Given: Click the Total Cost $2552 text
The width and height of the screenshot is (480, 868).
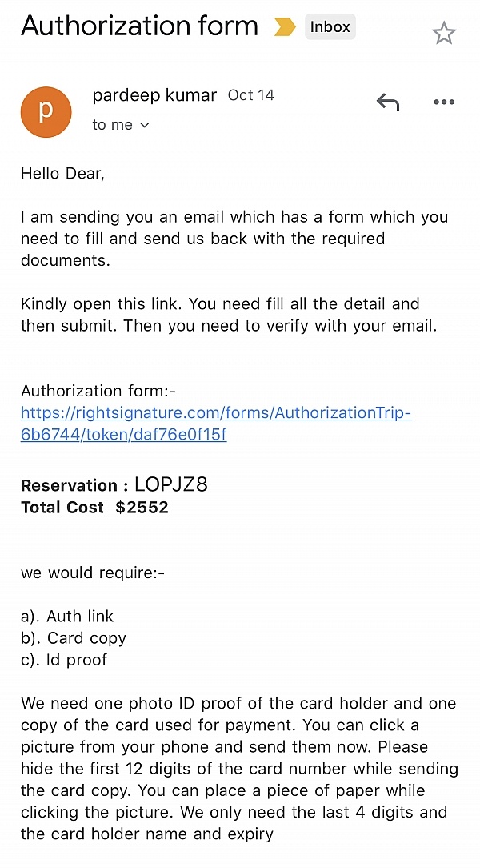Looking at the screenshot, I should [x=94, y=507].
